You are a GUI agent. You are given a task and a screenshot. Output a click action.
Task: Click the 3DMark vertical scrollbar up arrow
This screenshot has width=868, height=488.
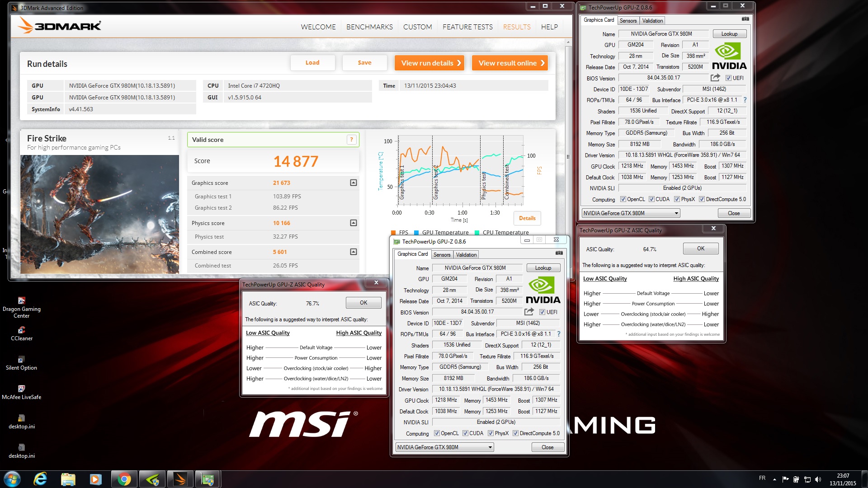point(568,42)
